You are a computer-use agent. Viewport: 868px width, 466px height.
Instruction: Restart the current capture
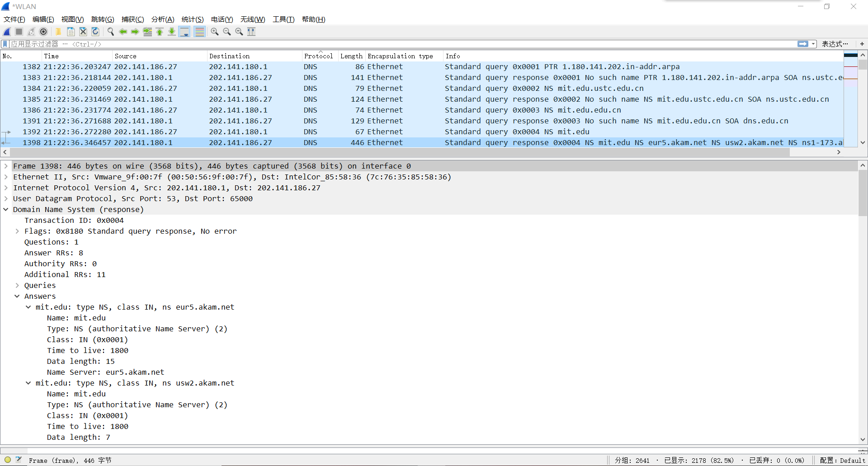click(x=31, y=32)
